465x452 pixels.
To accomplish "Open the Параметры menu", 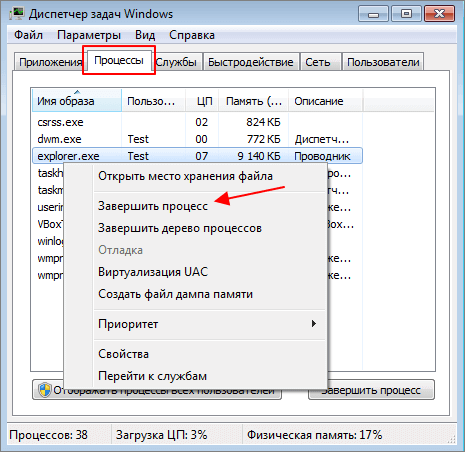I will point(89,35).
